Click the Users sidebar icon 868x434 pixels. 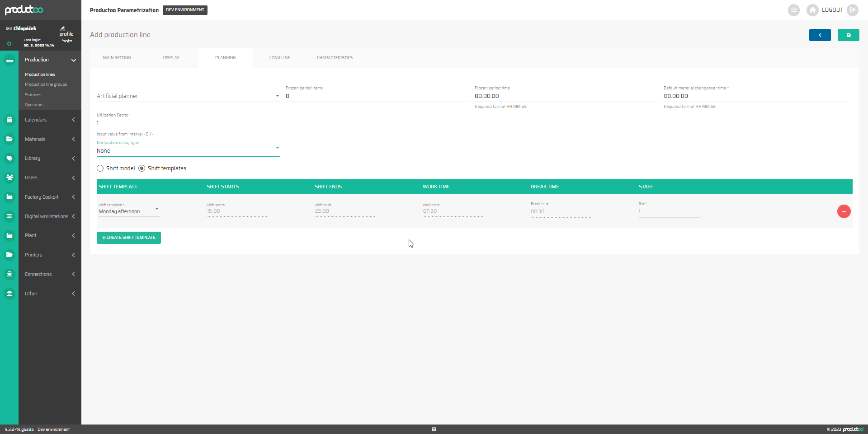click(9, 177)
